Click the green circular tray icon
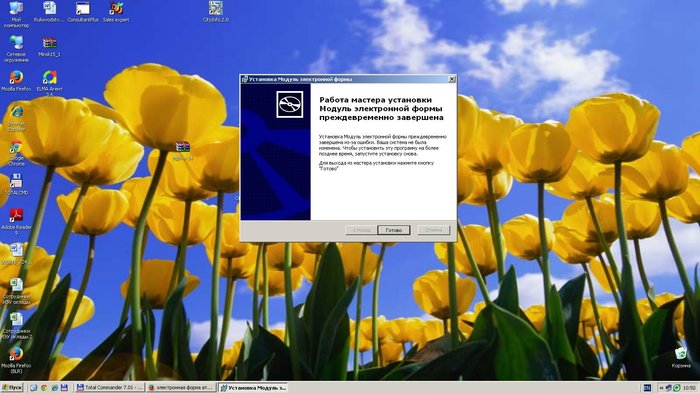Viewport: 700px width, 394px height. (676, 388)
